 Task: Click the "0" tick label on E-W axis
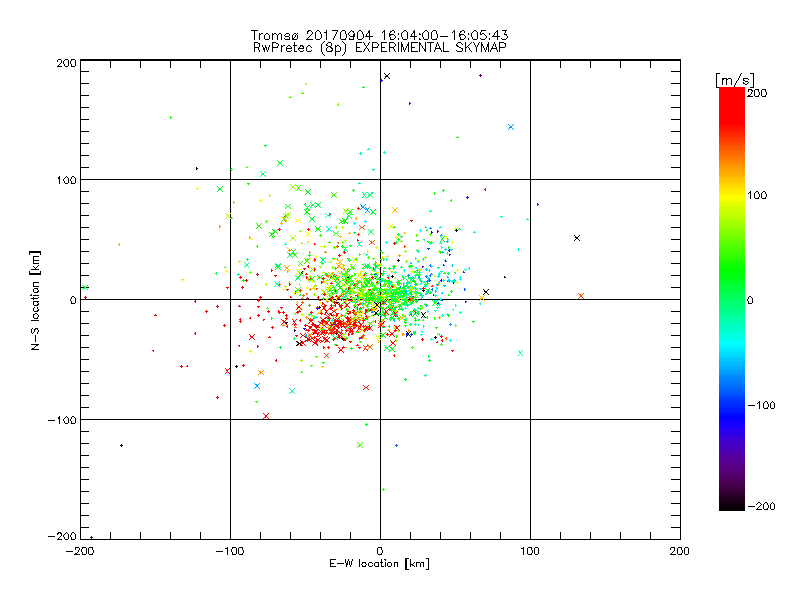click(380, 551)
